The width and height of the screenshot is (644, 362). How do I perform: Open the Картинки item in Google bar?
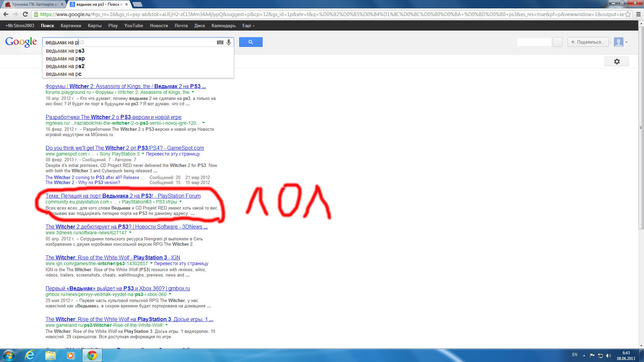pos(71,25)
